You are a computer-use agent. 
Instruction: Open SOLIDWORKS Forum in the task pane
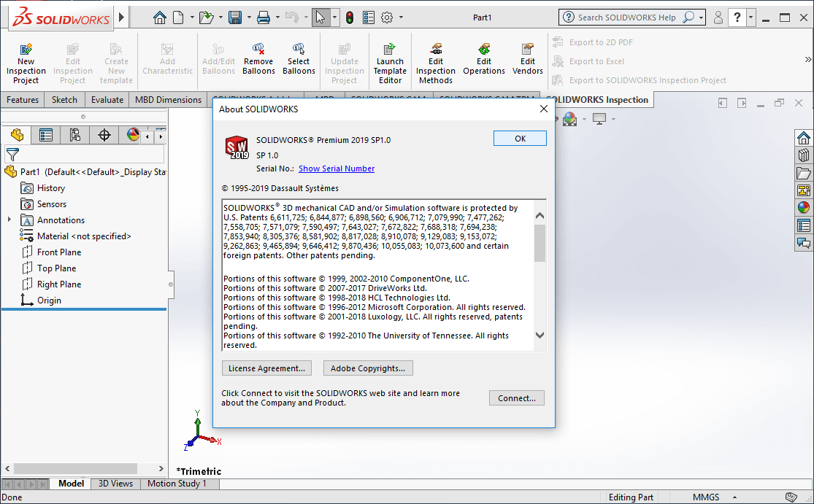(x=804, y=243)
